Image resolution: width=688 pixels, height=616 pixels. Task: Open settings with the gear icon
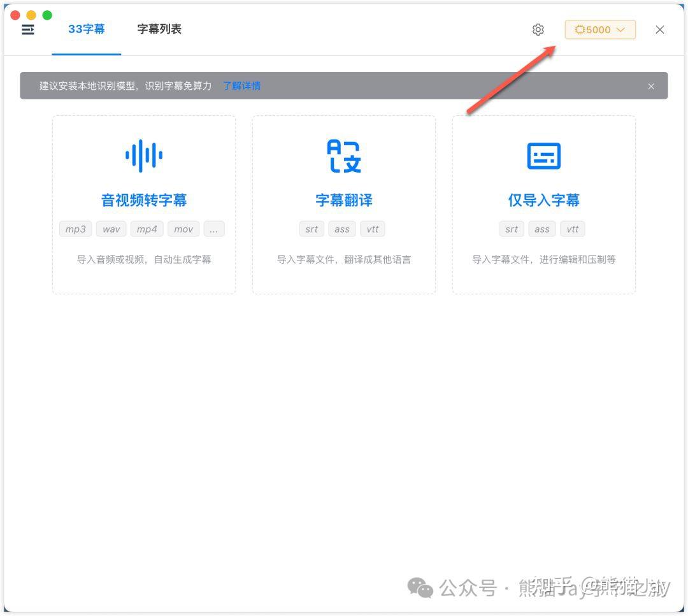(538, 29)
